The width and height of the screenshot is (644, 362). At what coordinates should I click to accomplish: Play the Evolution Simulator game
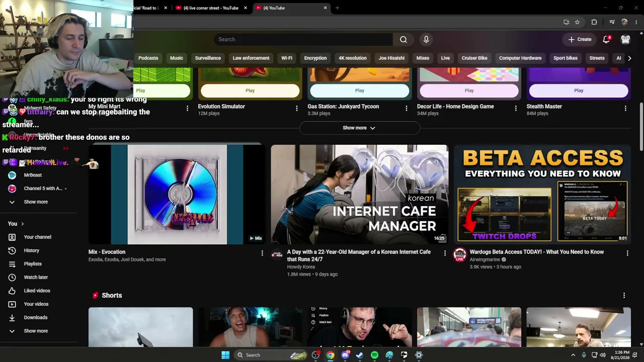250,90
